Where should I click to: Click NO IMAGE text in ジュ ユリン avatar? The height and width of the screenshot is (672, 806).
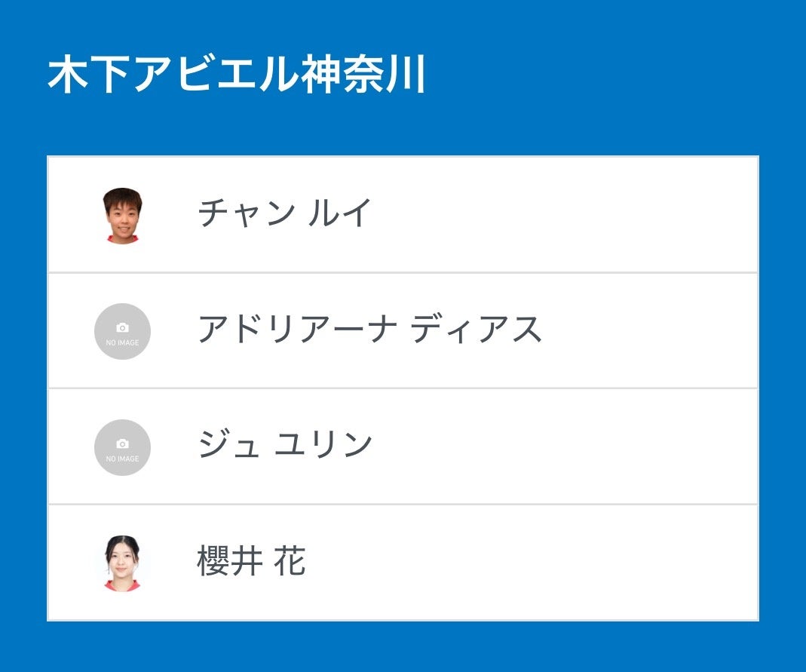[122, 459]
